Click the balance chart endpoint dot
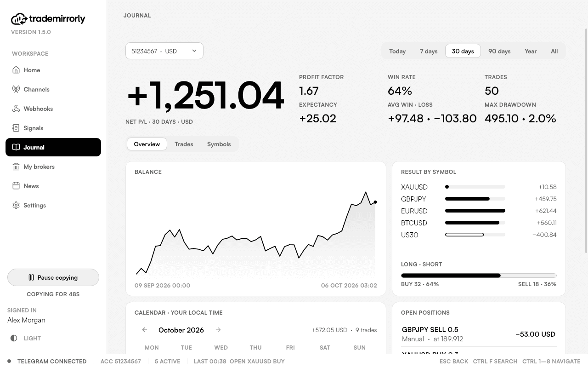 [x=375, y=202]
